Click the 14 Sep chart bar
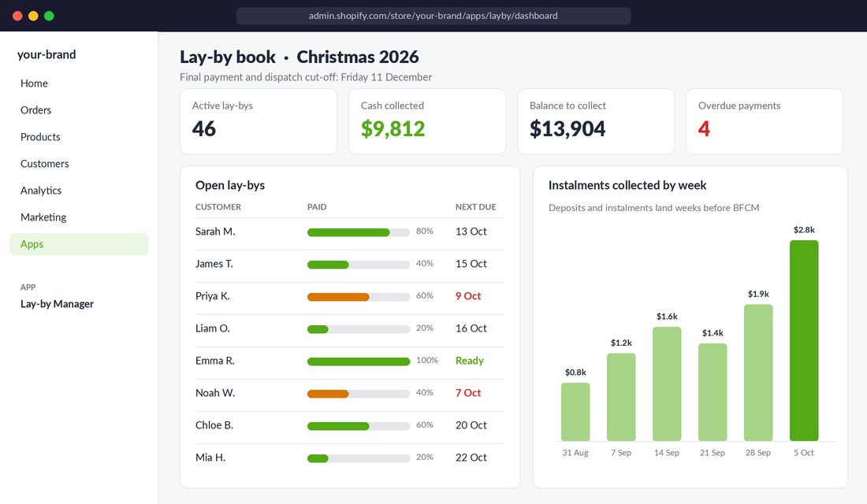The image size is (867, 504). pyautogui.click(x=667, y=384)
